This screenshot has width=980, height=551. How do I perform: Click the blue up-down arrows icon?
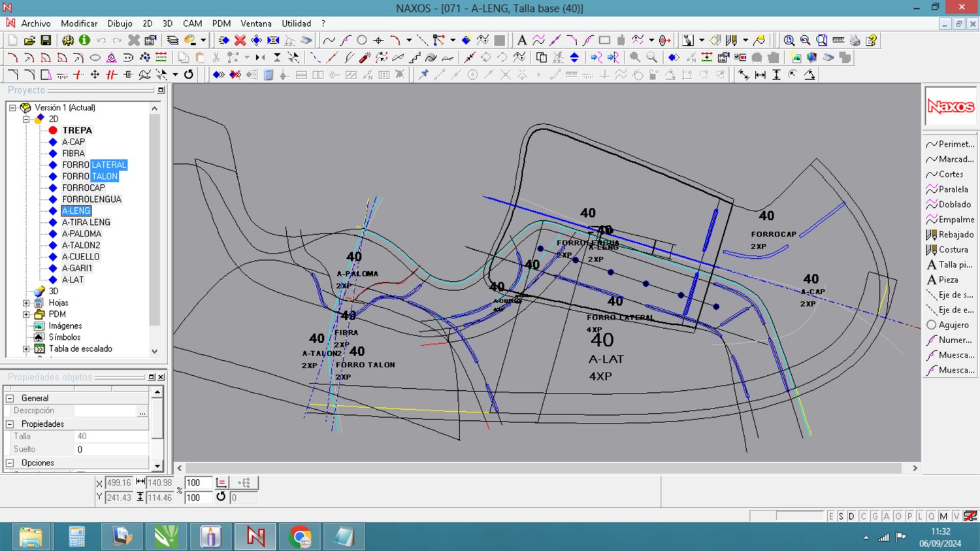point(574,58)
